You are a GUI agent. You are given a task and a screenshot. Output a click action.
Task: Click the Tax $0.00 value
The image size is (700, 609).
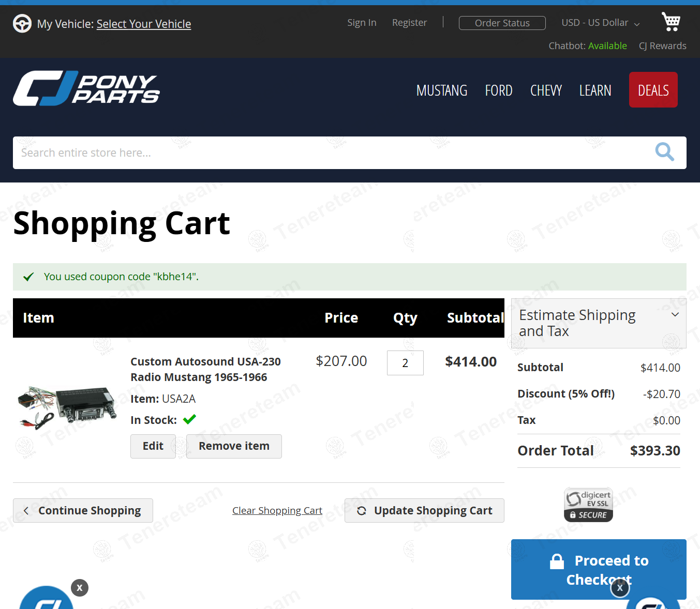click(666, 420)
